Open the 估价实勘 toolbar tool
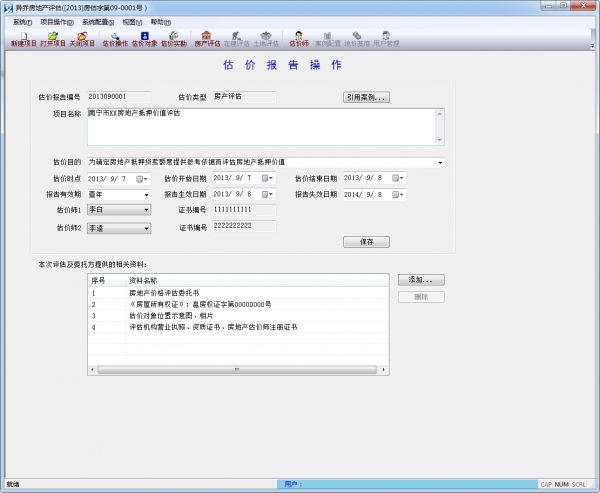The width and height of the screenshot is (600, 493). (x=174, y=39)
